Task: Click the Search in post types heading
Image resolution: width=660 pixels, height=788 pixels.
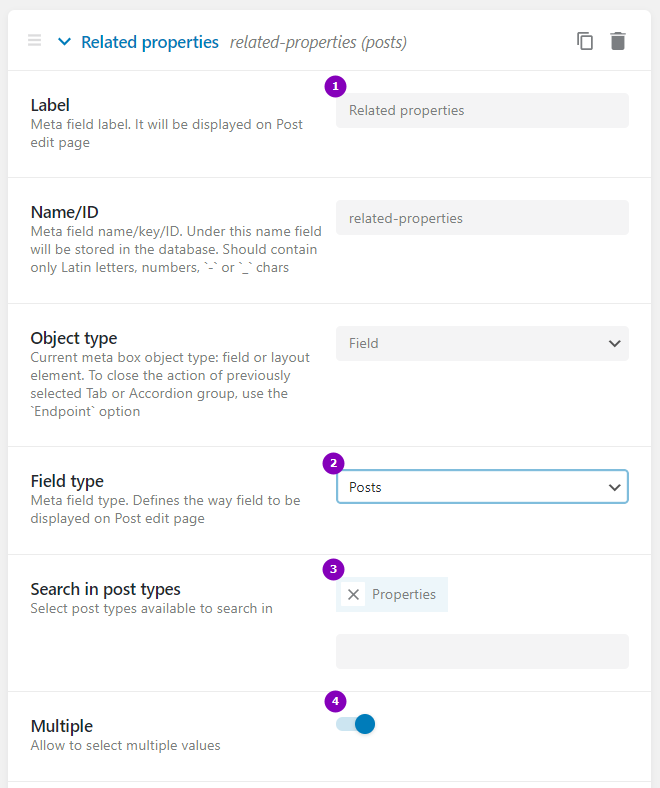Action: coord(106,588)
